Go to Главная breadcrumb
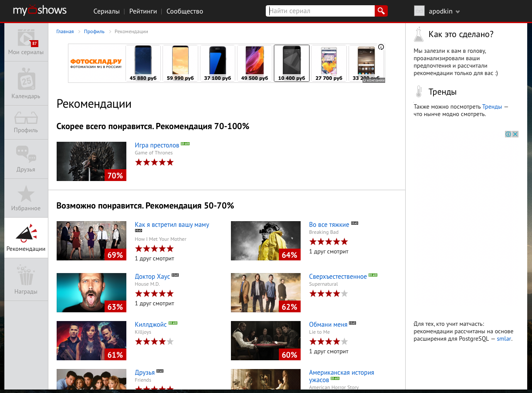Image resolution: width=532 pixels, height=393 pixels. pyautogui.click(x=65, y=31)
